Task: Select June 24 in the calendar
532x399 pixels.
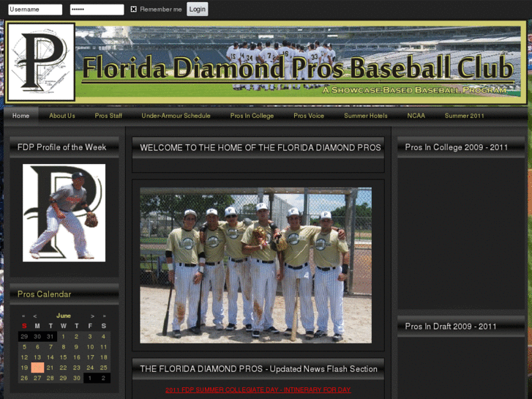Action: coord(90,368)
